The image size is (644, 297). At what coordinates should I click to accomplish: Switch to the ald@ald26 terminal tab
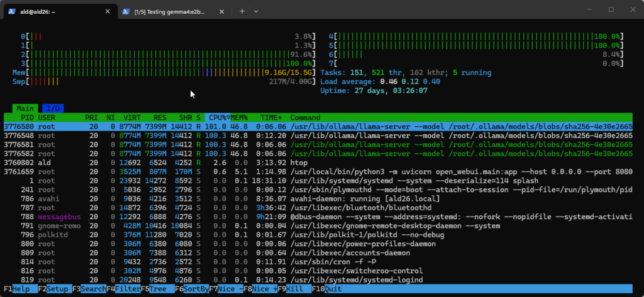60,11
